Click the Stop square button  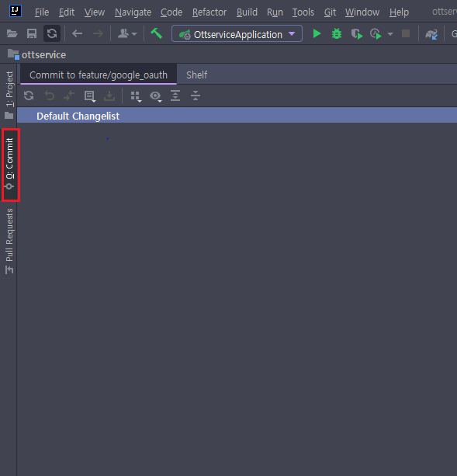[x=406, y=33]
